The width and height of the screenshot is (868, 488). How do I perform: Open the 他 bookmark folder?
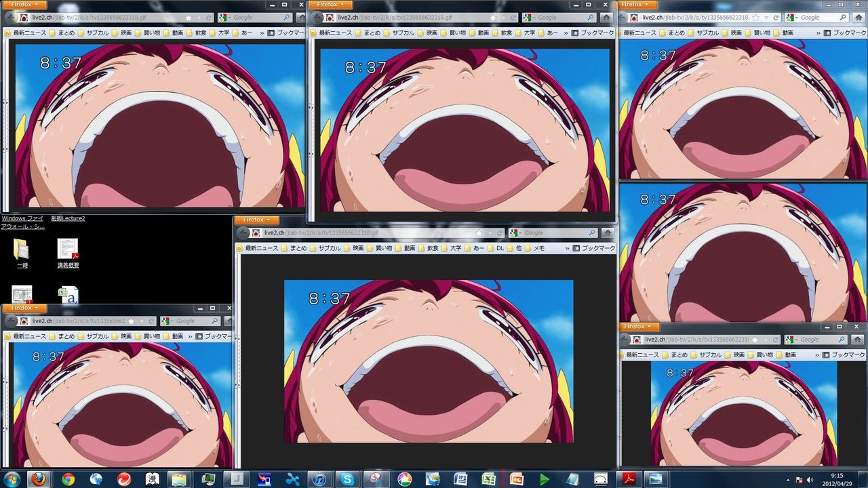(x=515, y=248)
